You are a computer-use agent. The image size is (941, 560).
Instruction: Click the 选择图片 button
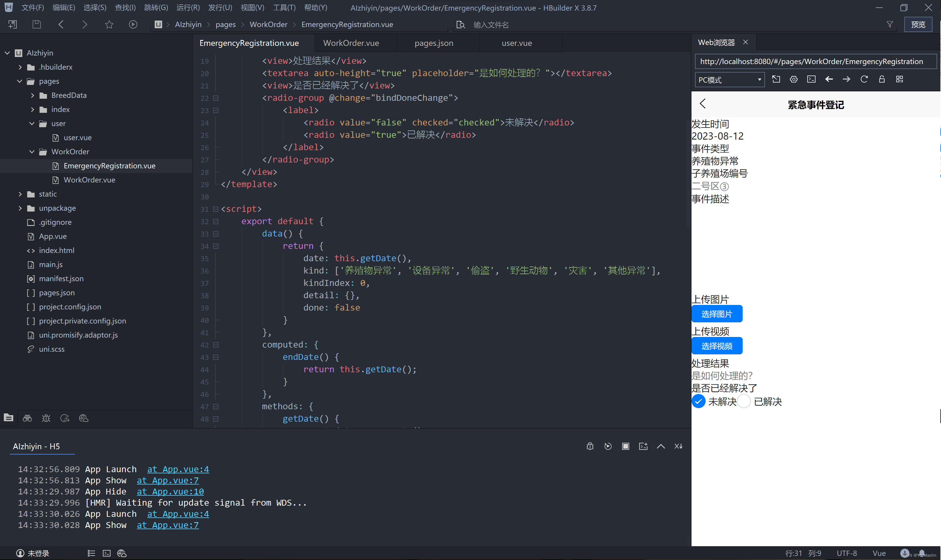tap(716, 314)
